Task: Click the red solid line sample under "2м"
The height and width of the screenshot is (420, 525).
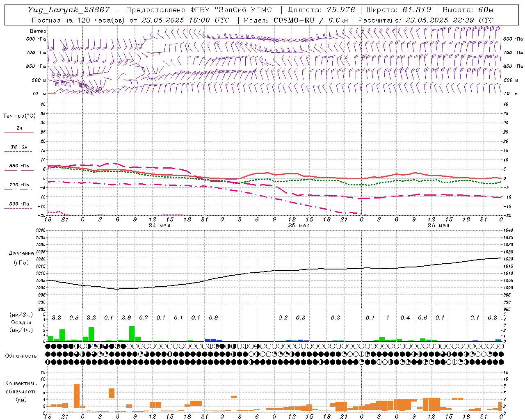Action: pos(19,132)
